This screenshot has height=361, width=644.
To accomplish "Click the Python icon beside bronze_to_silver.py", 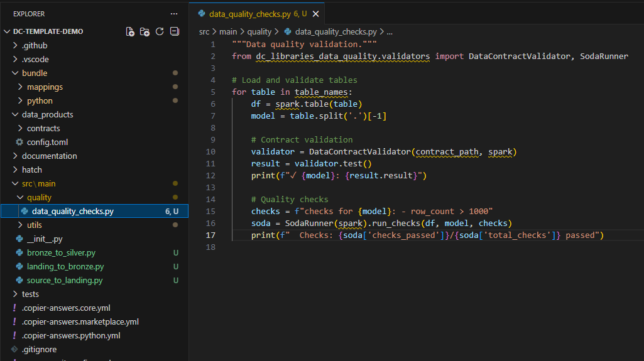I will point(19,252).
